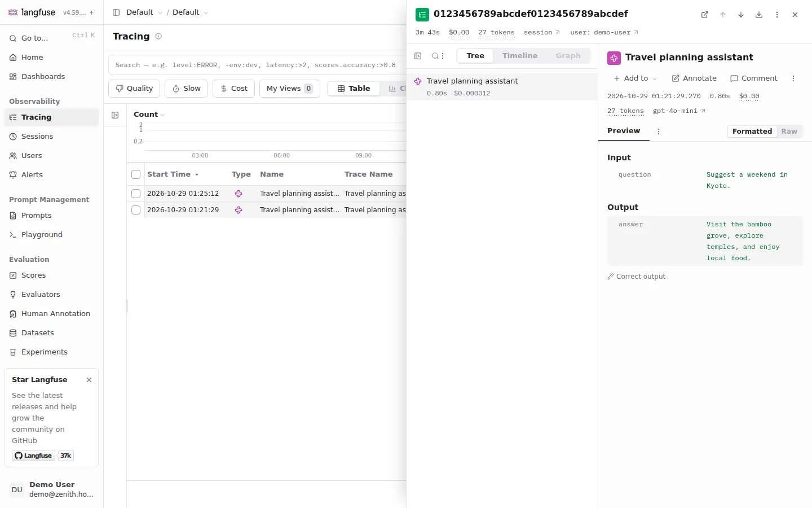Image resolution: width=812 pixels, height=508 pixels.
Task: Click the tracing search field
Action: click(257, 65)
